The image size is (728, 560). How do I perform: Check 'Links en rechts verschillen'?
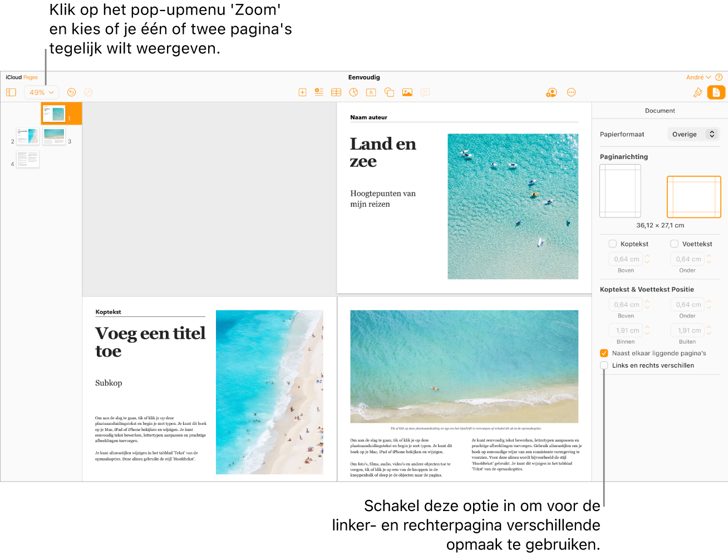point(604,365)
